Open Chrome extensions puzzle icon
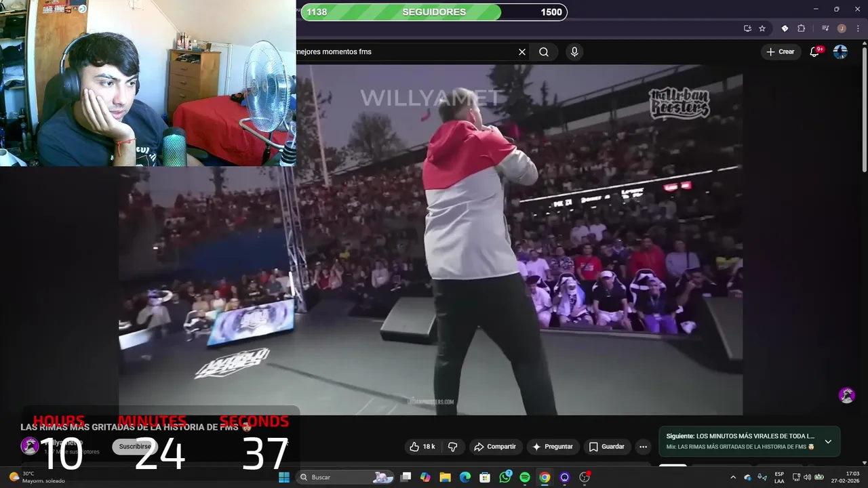 click(801, 28)
